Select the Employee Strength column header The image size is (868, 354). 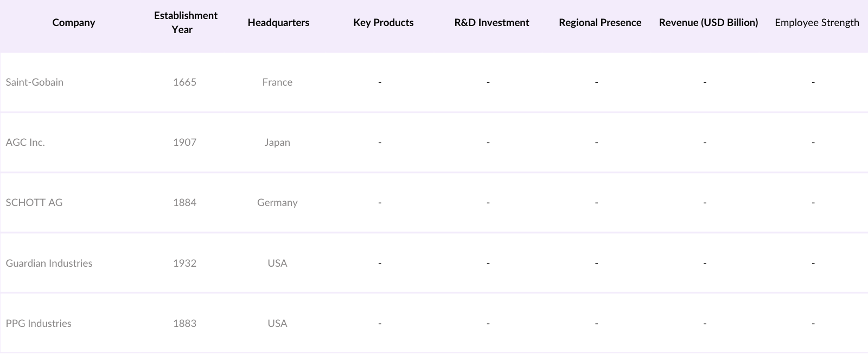816,23
